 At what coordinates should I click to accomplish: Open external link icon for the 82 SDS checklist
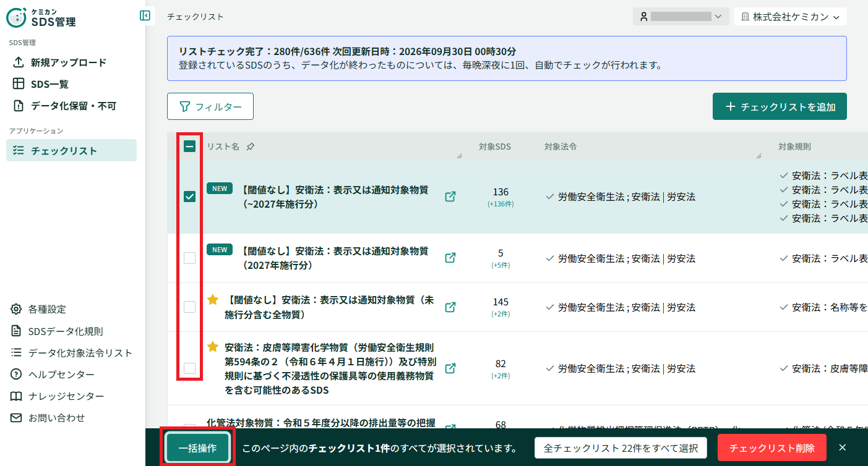[451, 368]
